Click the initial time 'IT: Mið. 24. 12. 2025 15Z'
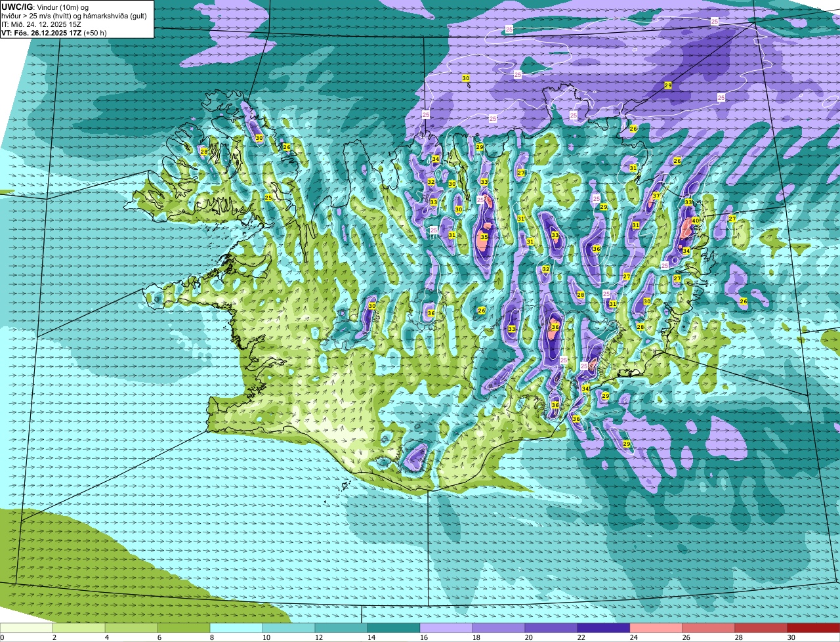 pos(42,24)
